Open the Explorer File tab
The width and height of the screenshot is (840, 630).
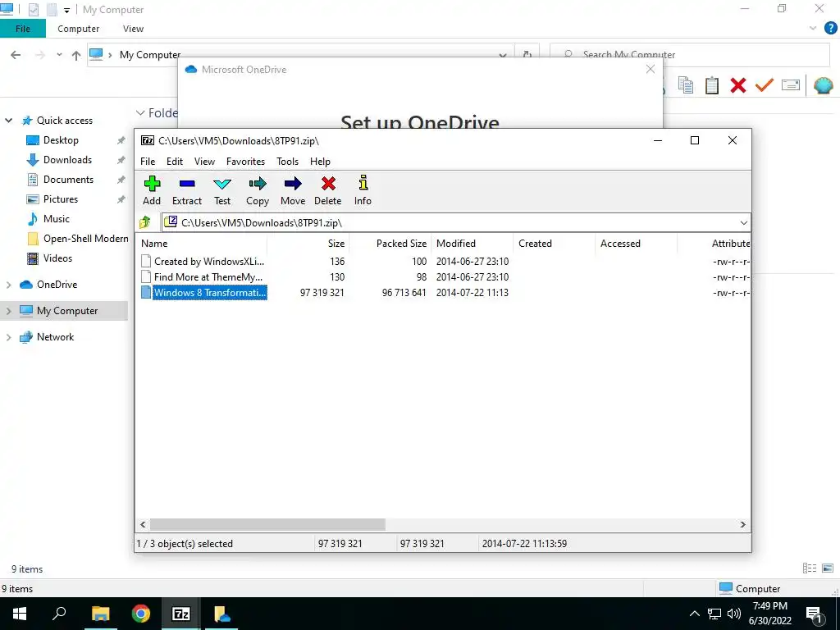click(x=23, y=29)
